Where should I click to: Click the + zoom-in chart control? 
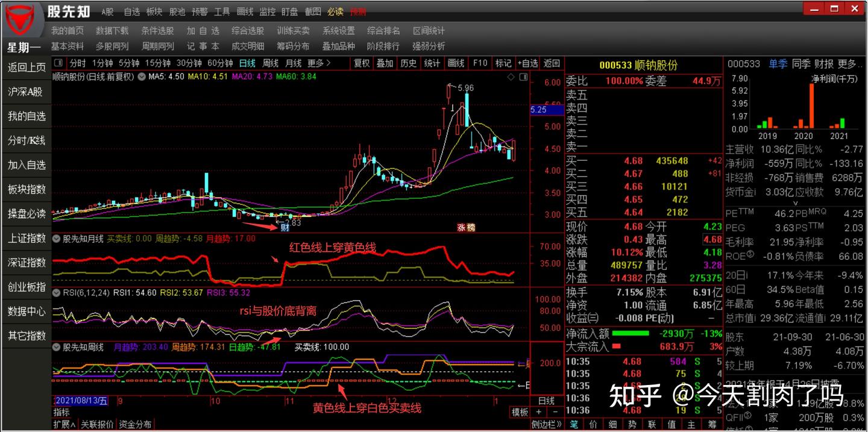tap(538, 412)
